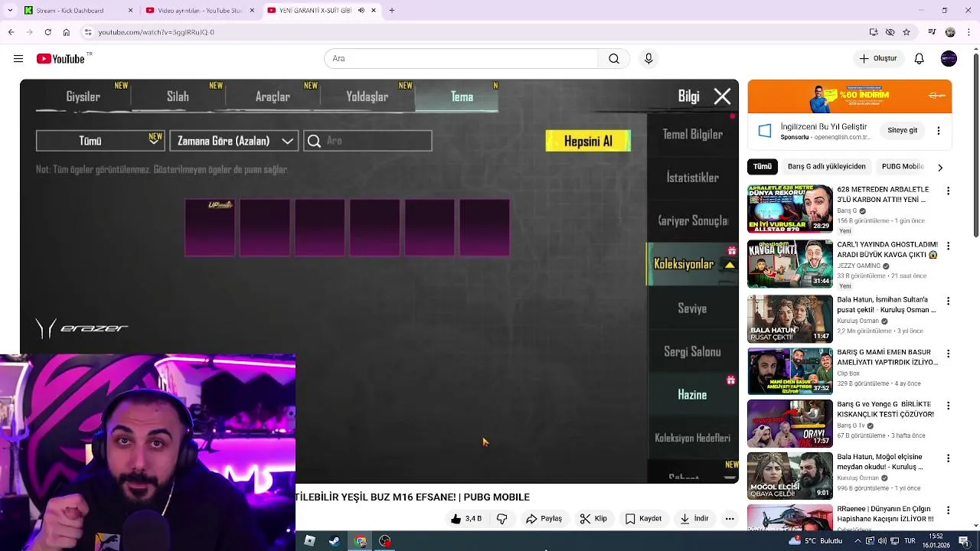Open Chrome from the taskbar

pyautogui.click(x=361, y=541)
